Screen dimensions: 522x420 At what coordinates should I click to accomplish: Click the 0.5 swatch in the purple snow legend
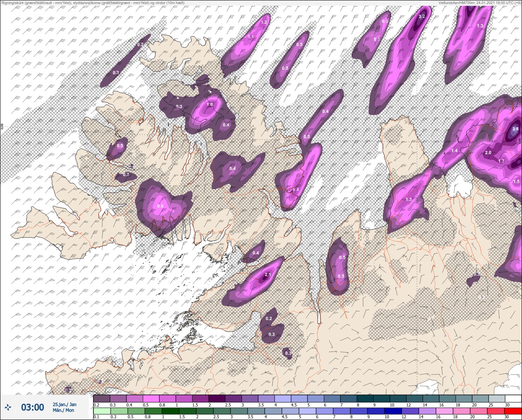tap(151, 399)
